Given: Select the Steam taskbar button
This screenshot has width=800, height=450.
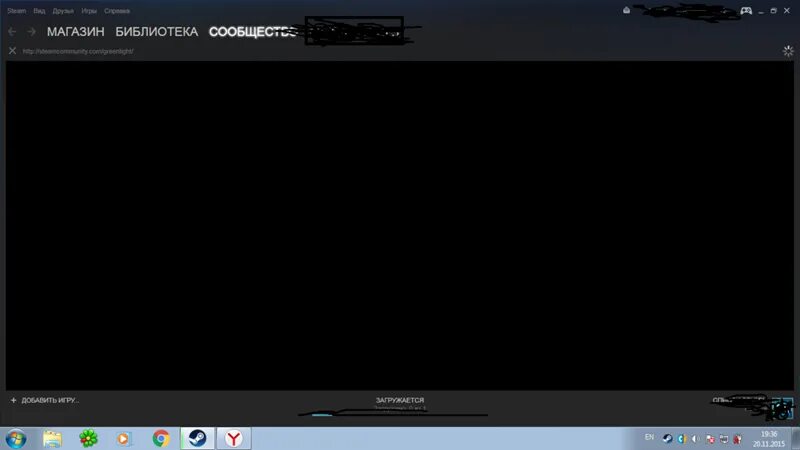Looking at the screenshot, I should coord(197,439).
